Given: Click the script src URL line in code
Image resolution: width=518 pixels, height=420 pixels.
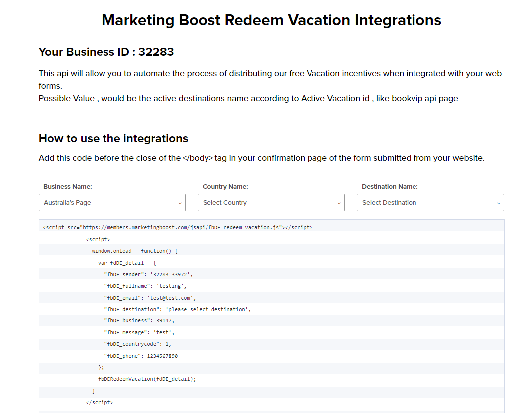Looking at the screenshot, I should tap(178, 228).
